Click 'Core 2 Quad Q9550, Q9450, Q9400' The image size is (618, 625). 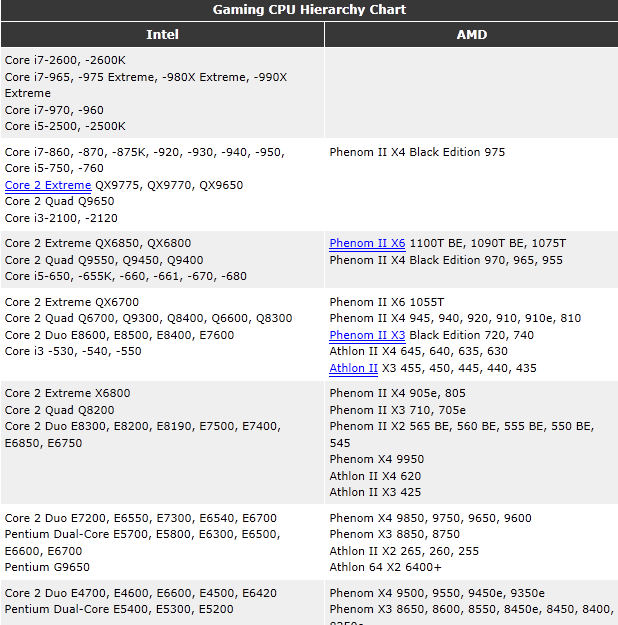pos(104,260)
